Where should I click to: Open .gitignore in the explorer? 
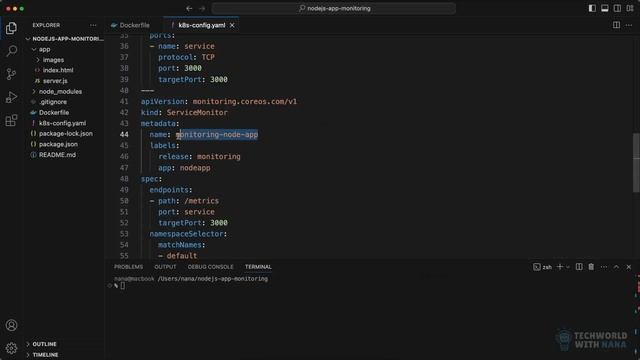[x=53, y=102]
